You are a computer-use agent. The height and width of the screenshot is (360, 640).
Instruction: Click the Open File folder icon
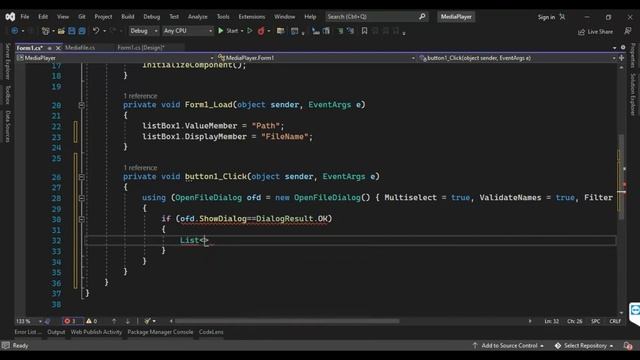tap(61, 31)
